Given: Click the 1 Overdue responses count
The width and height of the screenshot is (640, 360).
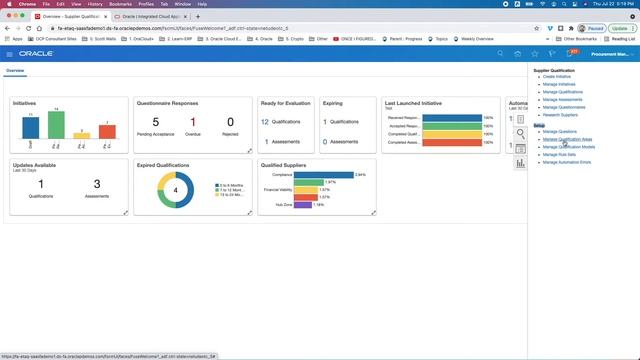Looking at the screenshot, I should point(193,122).
